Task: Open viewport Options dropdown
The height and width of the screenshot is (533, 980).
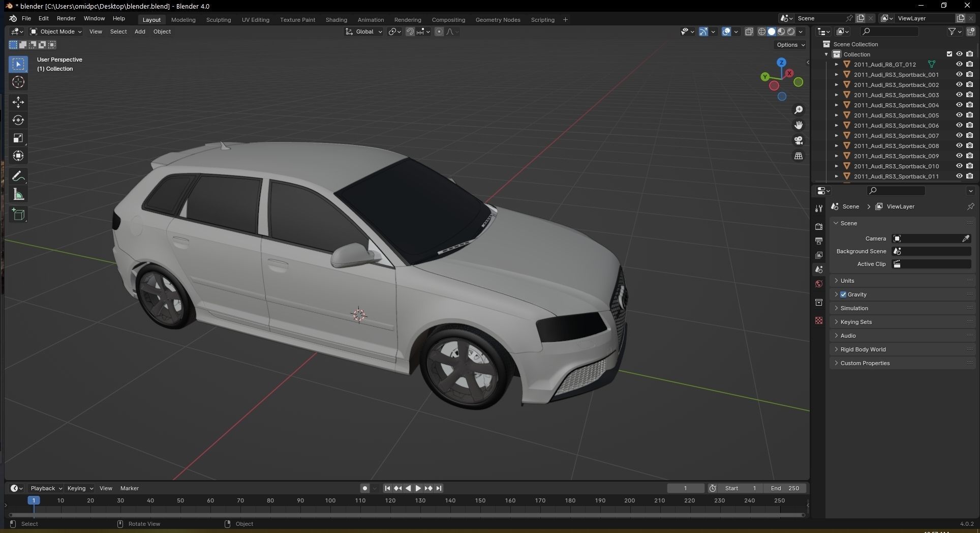Action: (790, 45)
